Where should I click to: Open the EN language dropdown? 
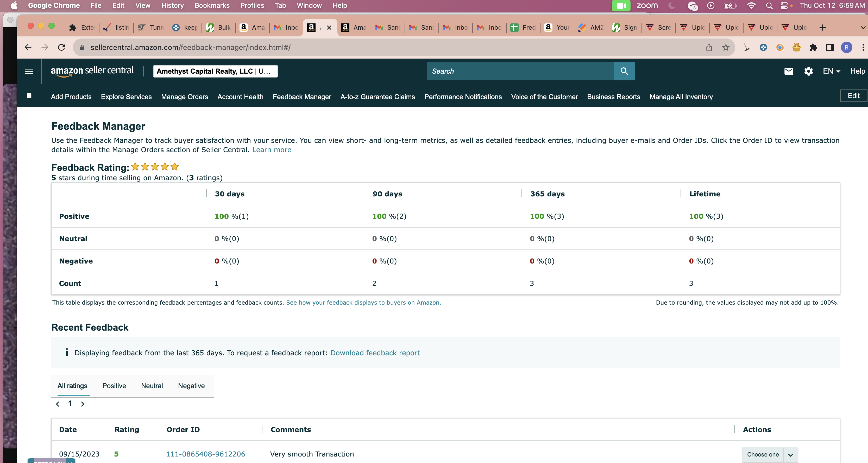pos(831,71)
